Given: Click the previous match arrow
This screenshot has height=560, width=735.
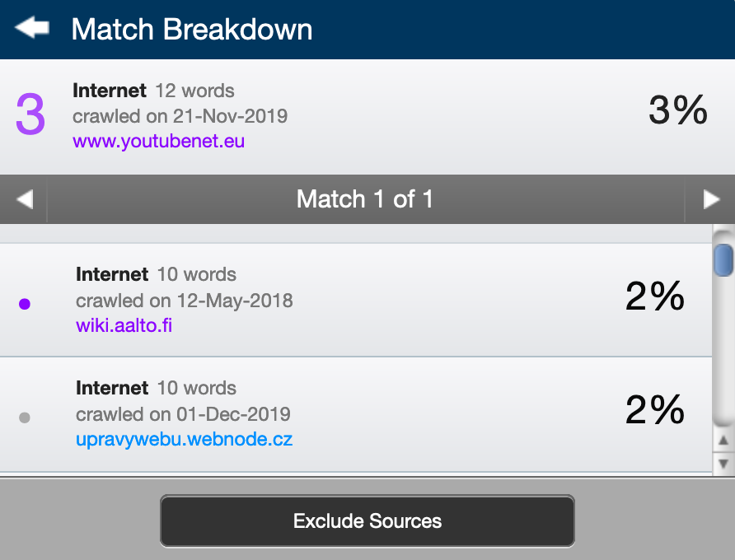Looking at the screenshot, I should pos(23,199).
